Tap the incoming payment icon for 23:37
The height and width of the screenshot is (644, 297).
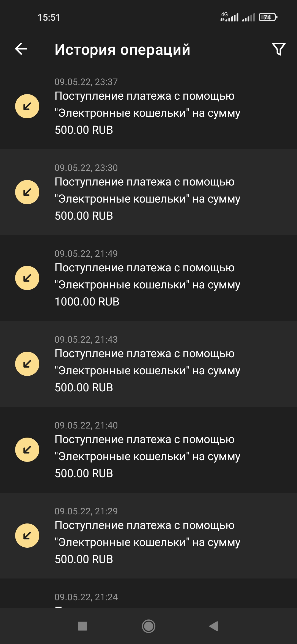(x=27, y=106)
